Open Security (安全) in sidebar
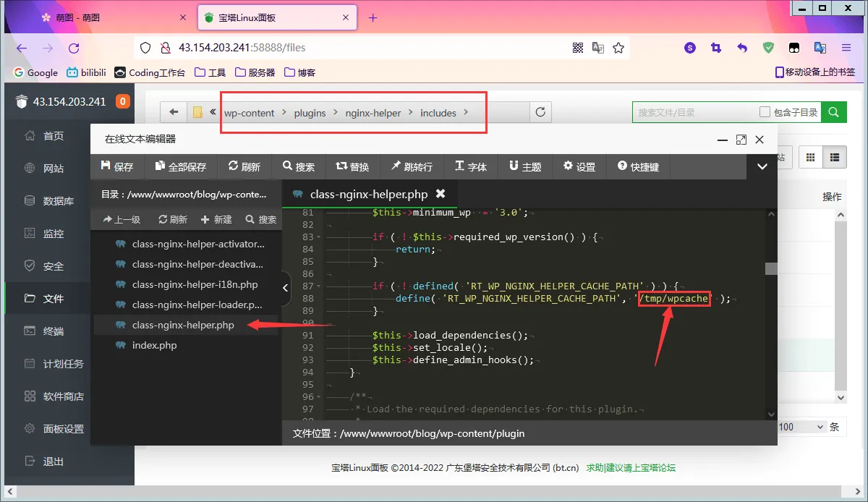 click(x=44, y=265)
